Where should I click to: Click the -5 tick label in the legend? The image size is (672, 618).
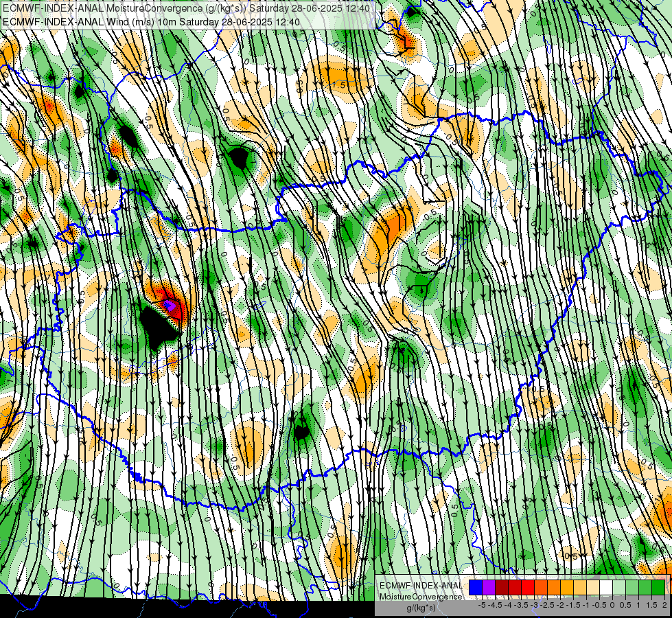point(482,605)
